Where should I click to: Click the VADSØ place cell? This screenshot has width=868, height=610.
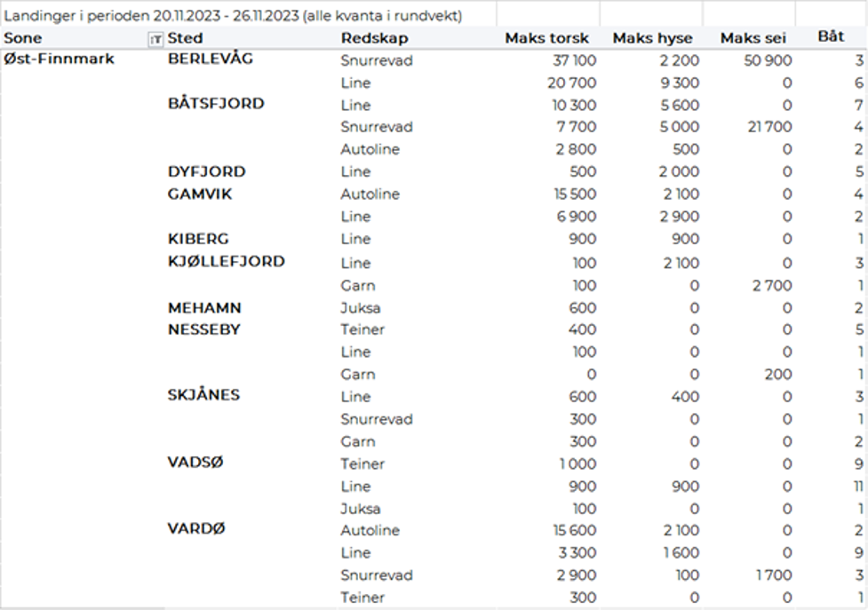tap(195, 463)
